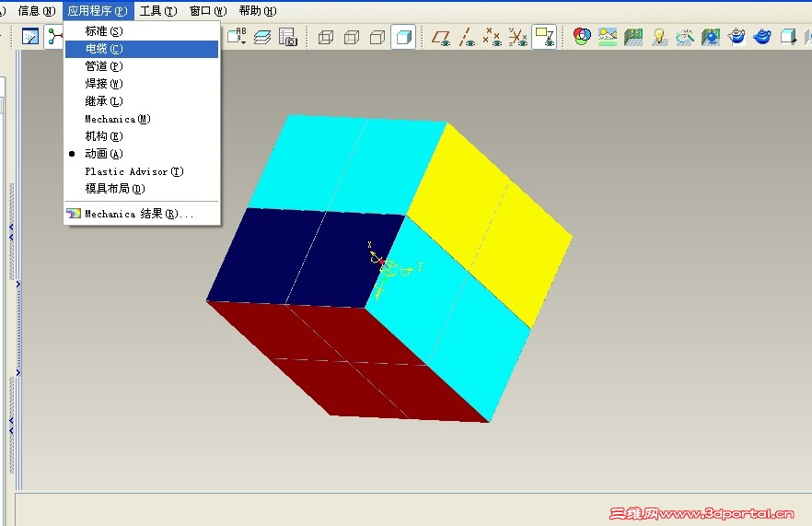Toggle annotation element display
Viewport: 812px width, 526px height.
(x=544, y=37)
